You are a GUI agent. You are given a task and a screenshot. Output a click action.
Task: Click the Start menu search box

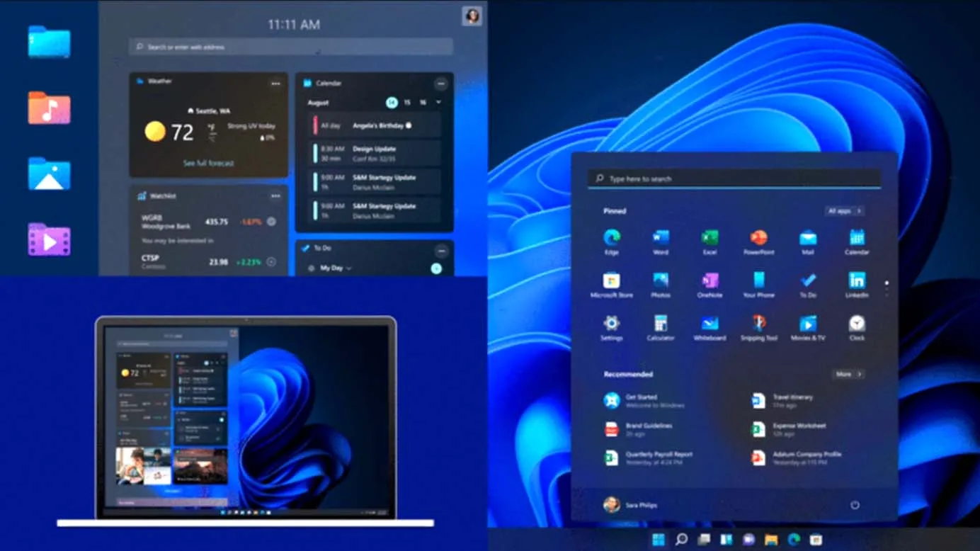click(x=734, y=179)
